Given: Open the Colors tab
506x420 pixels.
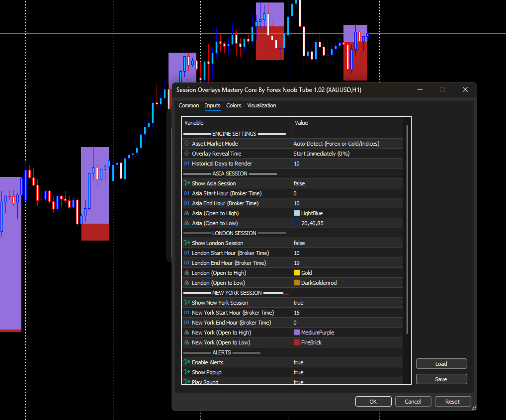Looking at the screenshot, I should 234,105.
